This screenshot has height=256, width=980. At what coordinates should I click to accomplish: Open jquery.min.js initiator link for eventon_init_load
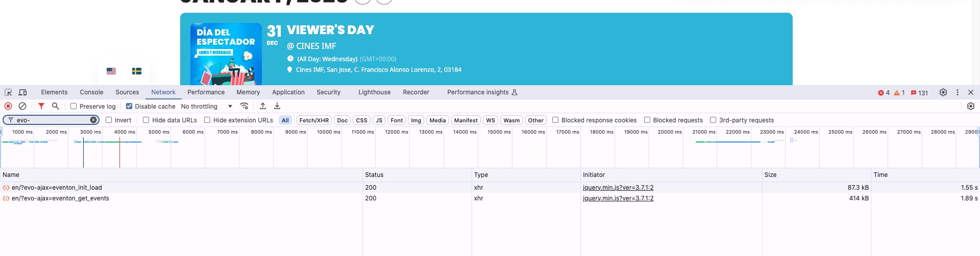point(618,188)
